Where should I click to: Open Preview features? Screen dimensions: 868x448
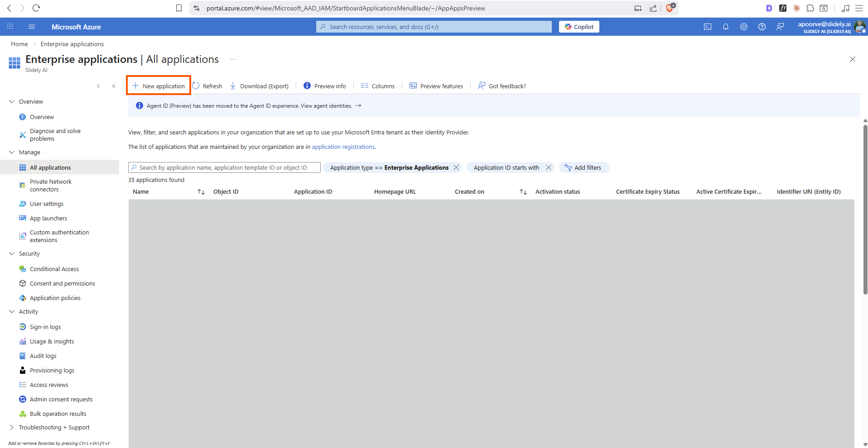[x=436, y=86]
